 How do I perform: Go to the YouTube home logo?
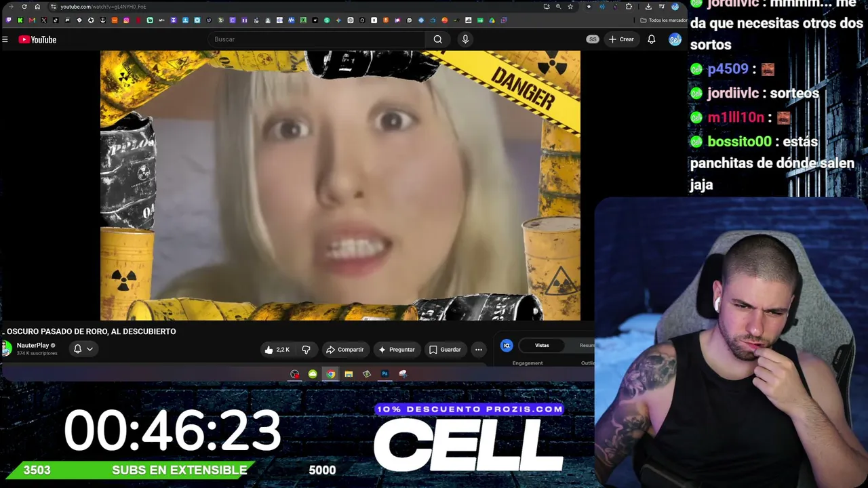pyautogui.click(x=37, y=39)
